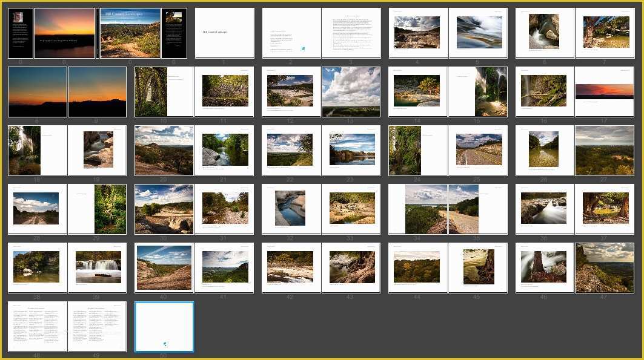This screenshot has height=360, width=644.
Task: Click the page number label under the cover spread
Action: coord(64,61)
